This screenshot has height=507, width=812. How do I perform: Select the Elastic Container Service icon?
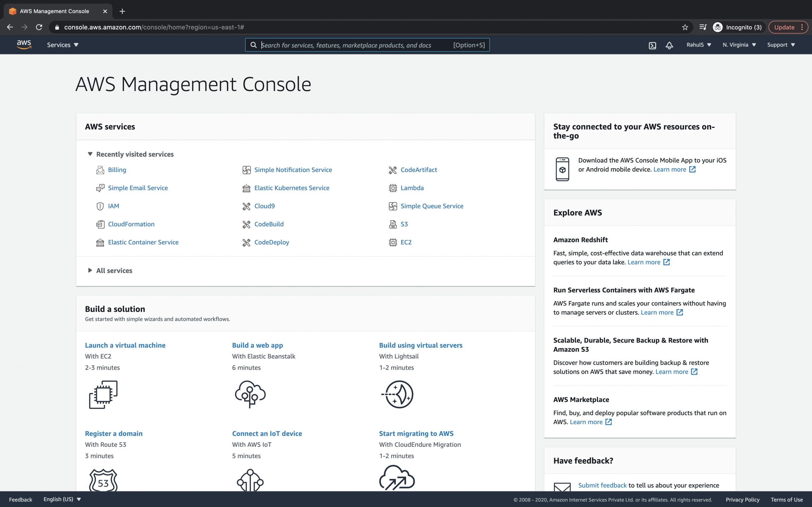pyautogui.click(x=100, y=242)
